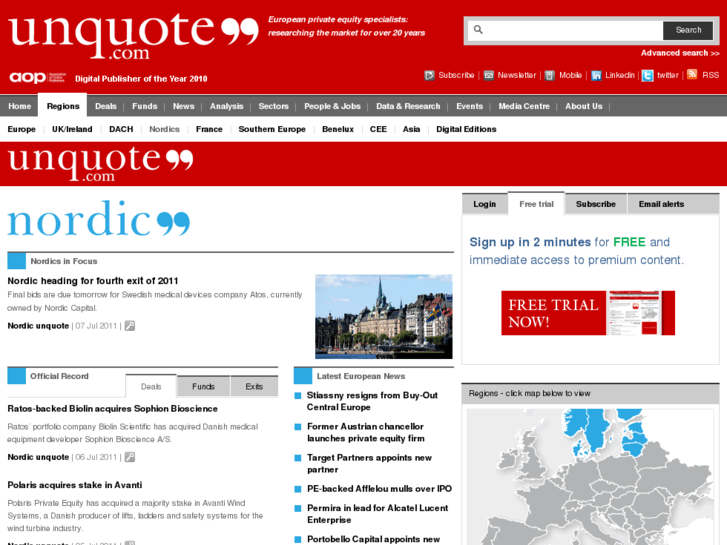Switch to the Subscribe tab

click(596, 204)
